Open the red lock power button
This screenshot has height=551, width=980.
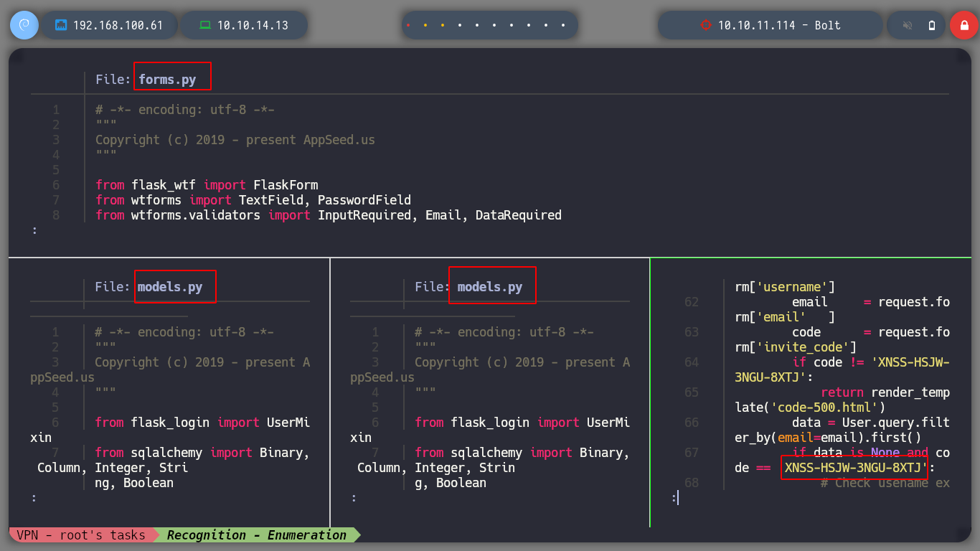tap(964, 25)
